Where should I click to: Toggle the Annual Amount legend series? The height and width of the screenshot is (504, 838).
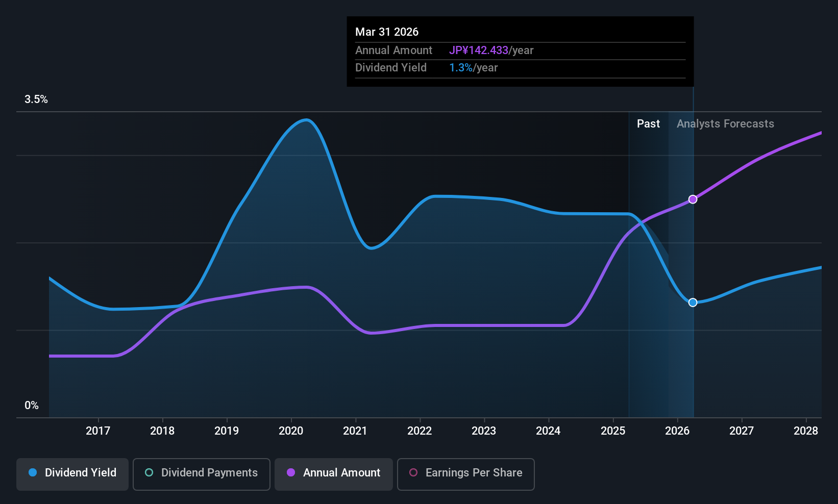334,474
